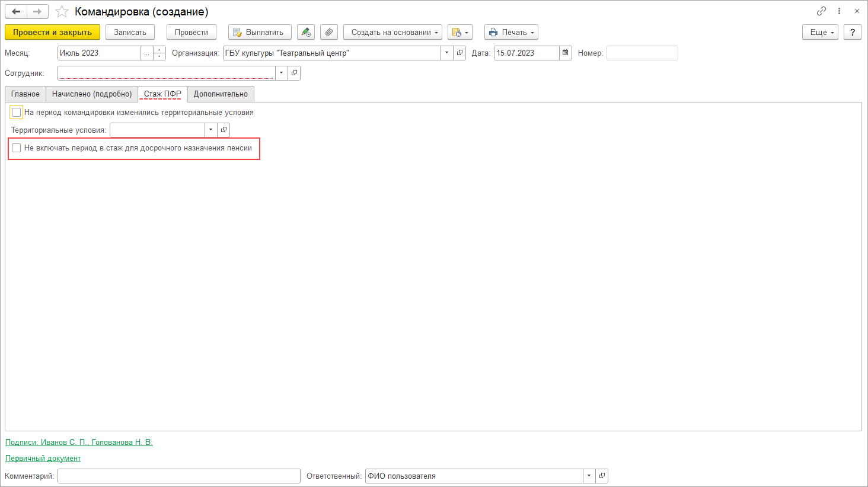
Task: Open the Первичный документ link
Action: tap(43, 458)
